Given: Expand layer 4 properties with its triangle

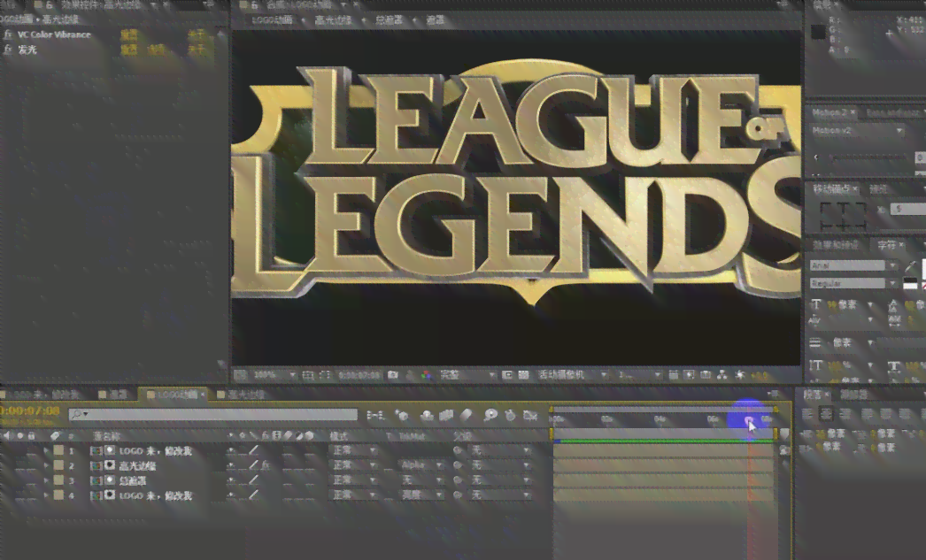Looking at the screenshot, I should 46,495.
